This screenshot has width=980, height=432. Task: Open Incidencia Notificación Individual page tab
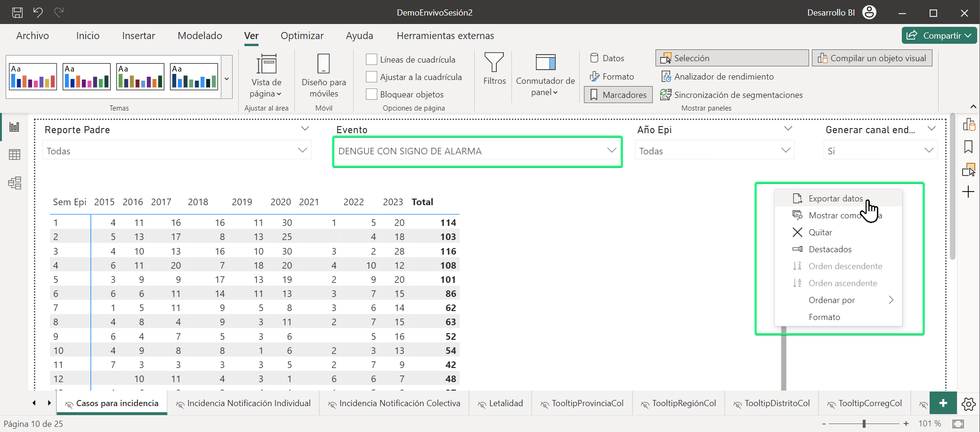coord(243,403)
